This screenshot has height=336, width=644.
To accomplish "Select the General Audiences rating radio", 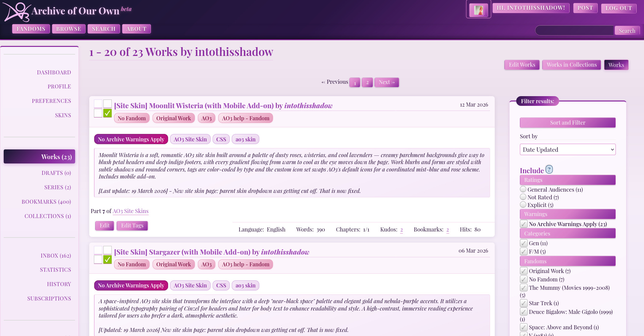I will point(523,189).
